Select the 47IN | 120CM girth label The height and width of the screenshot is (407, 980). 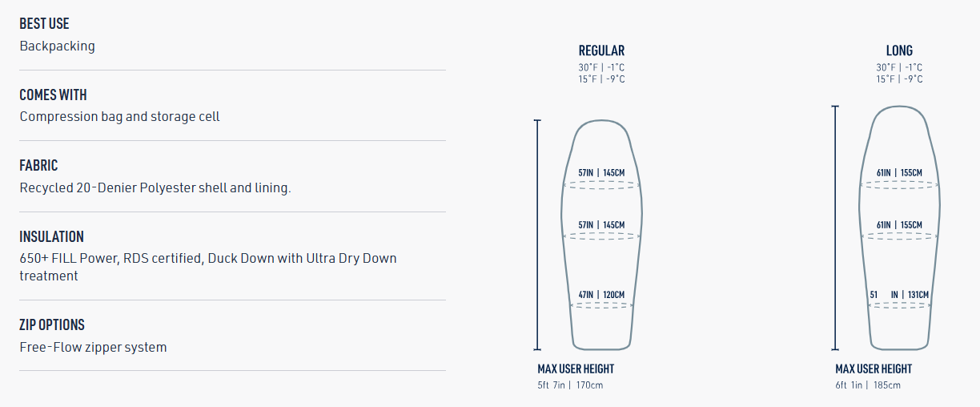[x=601, y=295]
